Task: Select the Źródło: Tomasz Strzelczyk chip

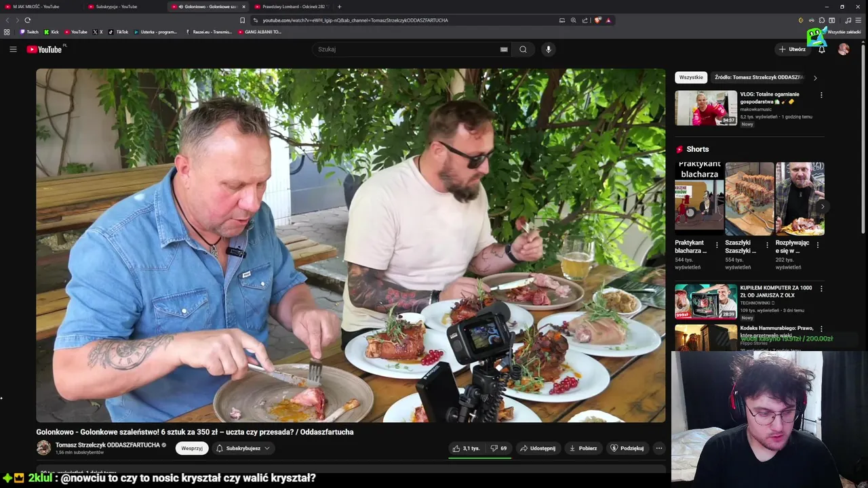Action: tap(759, 77)
